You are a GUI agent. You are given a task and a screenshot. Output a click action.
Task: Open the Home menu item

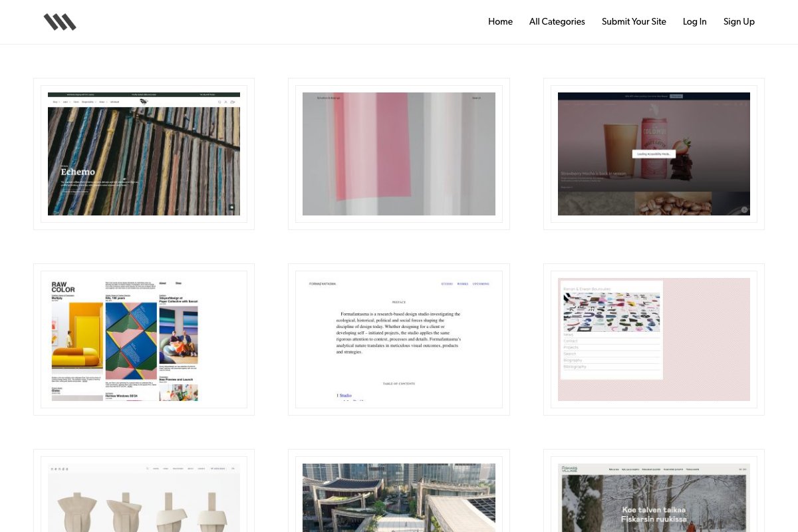[500, 21]
